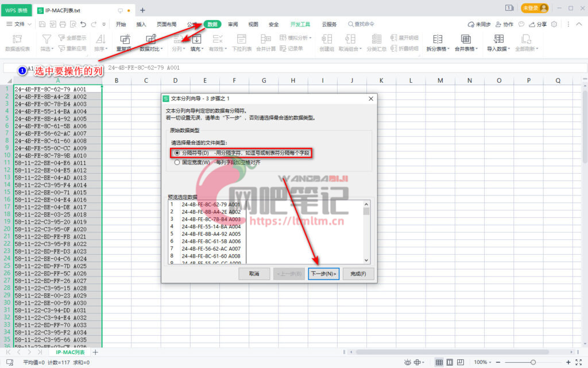Open the 文件 menu dropdown
Image resolution: width=588 pixels, height=368 pixels.
pyautogui.click(x=19, y=24)
